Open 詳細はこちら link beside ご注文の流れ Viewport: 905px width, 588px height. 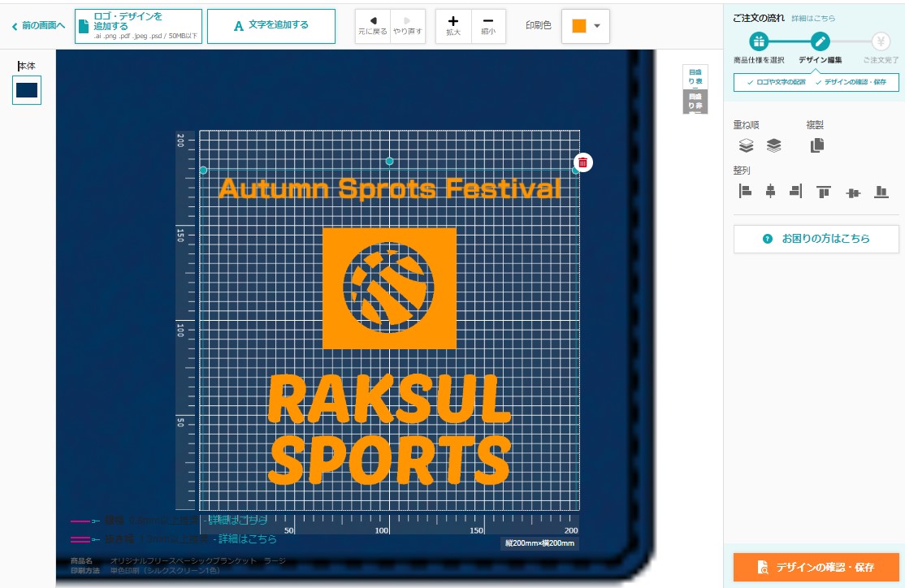(813, 19)
